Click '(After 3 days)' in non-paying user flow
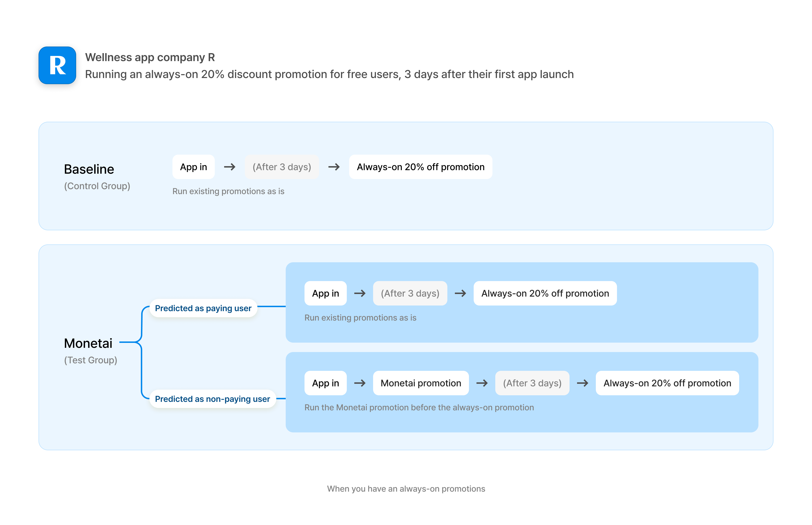This screenshot has height=525, width=812. [532, 383]
